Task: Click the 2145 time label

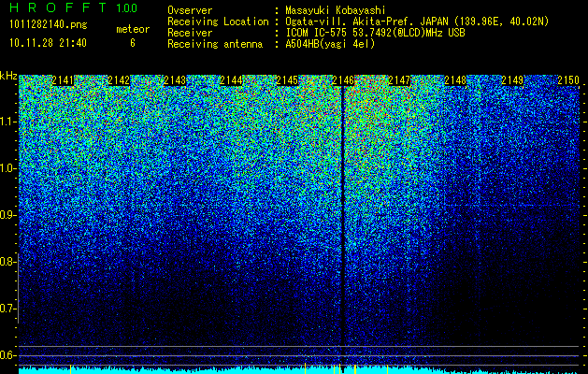Action: [287, 80]
